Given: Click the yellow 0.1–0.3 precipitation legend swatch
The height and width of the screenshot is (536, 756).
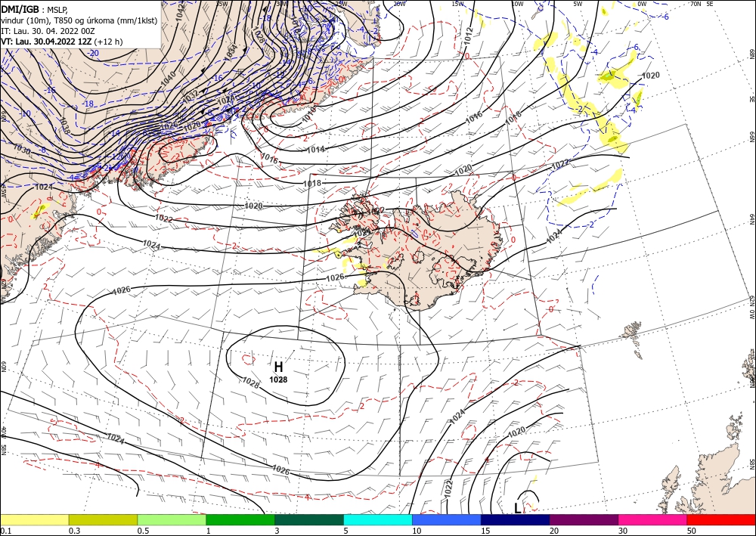Looking at the screenshot, I should (34, 519).
